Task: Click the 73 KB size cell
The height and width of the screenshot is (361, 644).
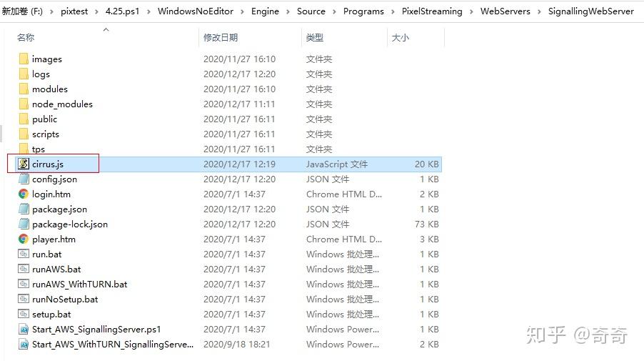Action: 427,224
